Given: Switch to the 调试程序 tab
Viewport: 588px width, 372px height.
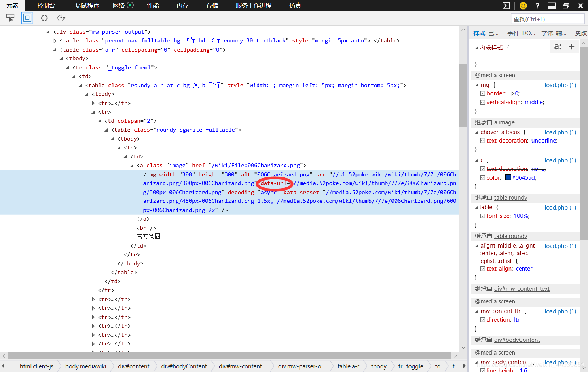Looking at the screenshot, I should [88, 6].
